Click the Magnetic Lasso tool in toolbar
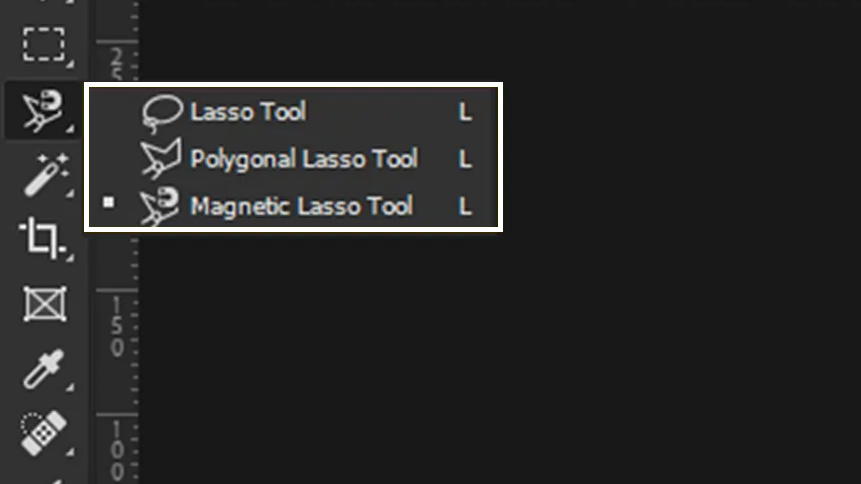This screenshot has height=484, width=861. (42, 110)
